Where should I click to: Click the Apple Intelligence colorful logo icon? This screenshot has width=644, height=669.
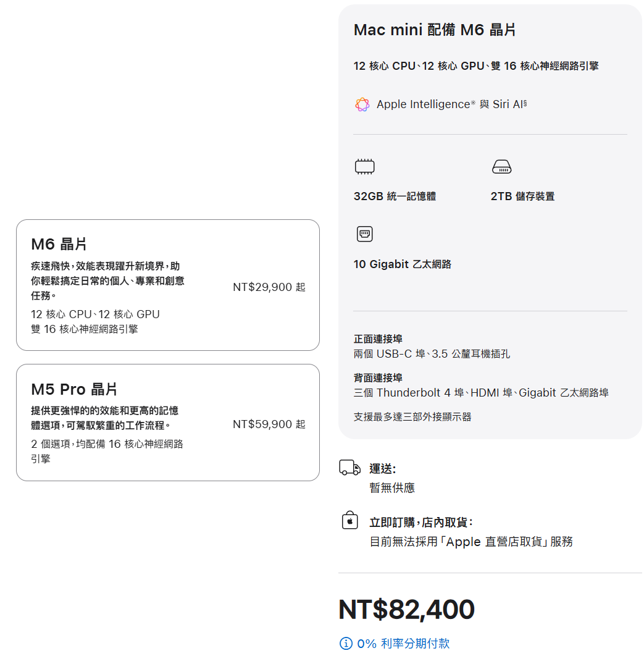(x=362, y=104)
